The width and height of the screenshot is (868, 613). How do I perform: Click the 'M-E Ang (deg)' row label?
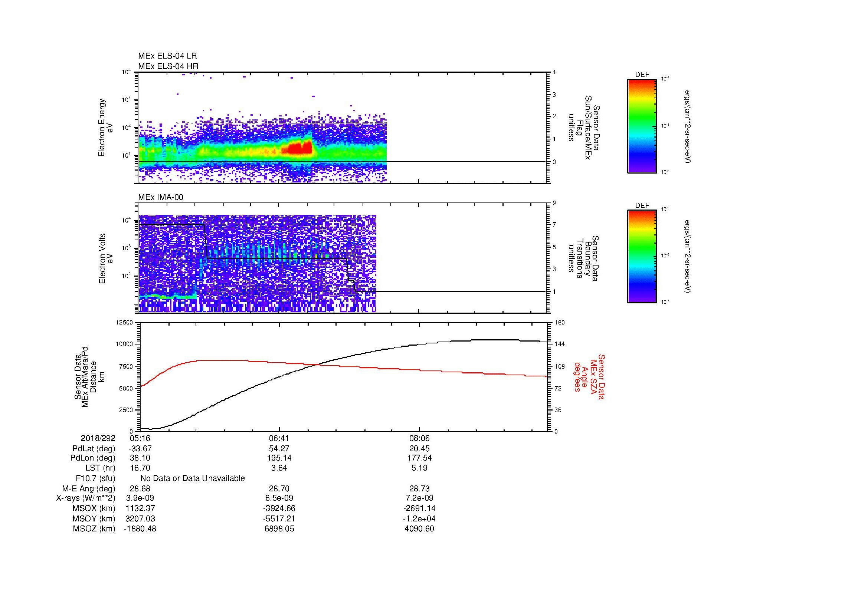tap(89, 489)
